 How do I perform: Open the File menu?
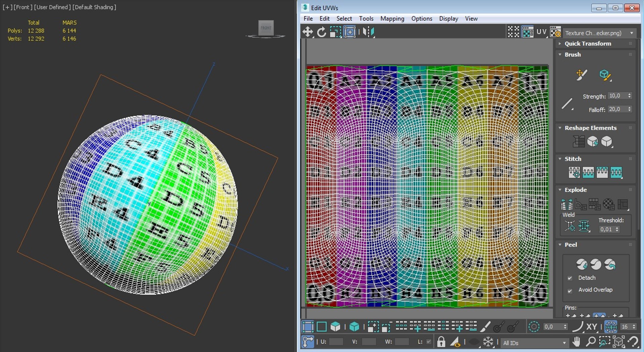[x=308, y=18]
